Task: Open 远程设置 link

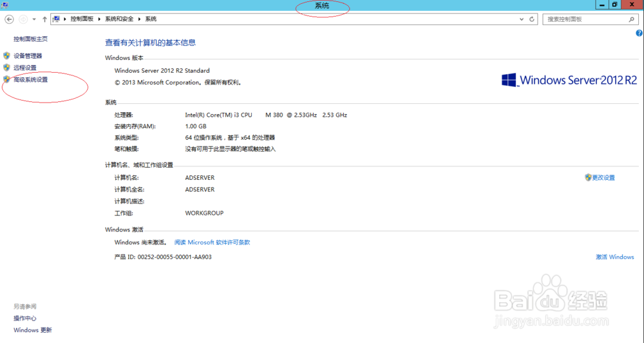Action: pos(24,68)
